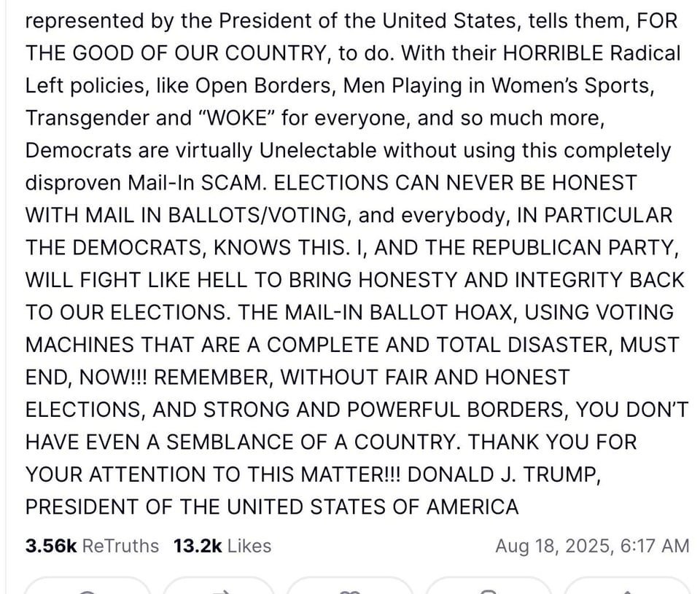
Task: Expand ReTruth options from the arrows button
Action: 222,590
